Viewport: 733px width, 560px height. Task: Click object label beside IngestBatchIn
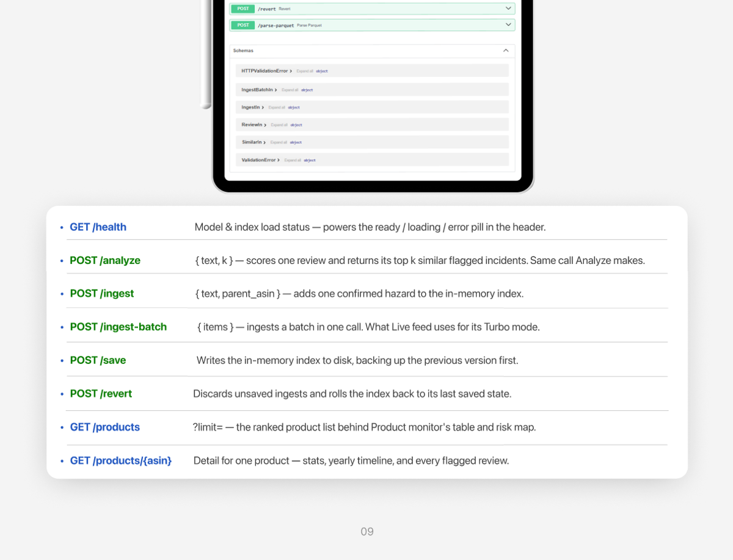(x=307, y=90)
